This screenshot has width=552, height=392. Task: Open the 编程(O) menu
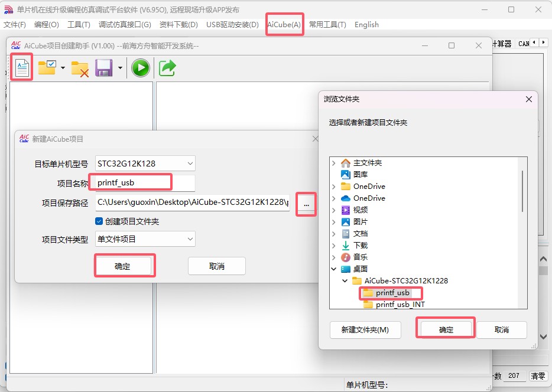coord(47,25)
